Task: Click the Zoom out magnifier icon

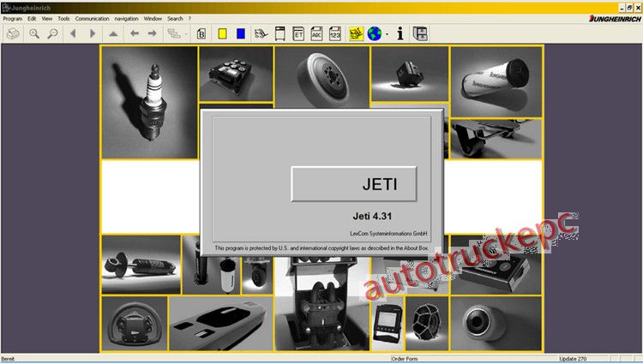Action: 52,33
